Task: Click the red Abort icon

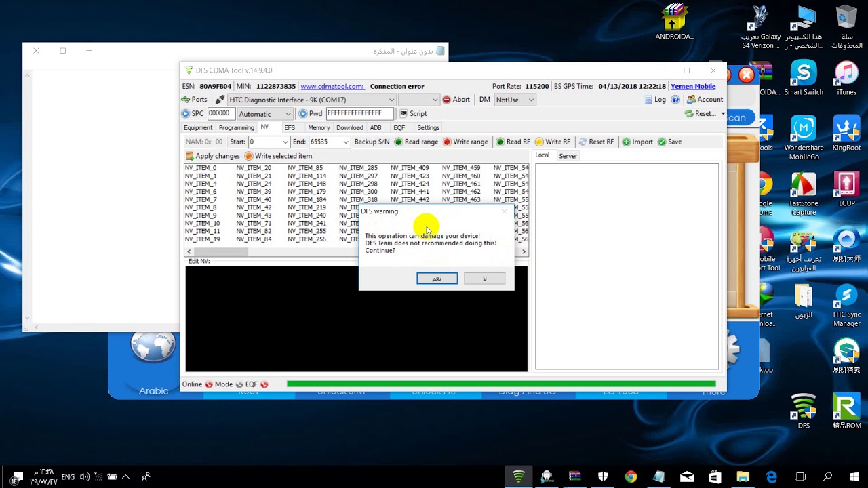Action: [x=447, y=100]
